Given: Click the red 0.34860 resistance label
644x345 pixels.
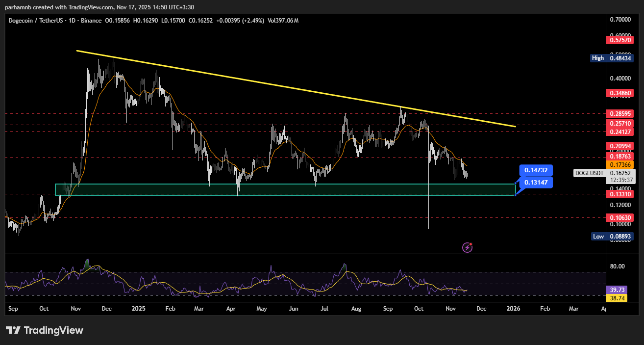Looking at the screenshot, I should [x=621, y=93].
